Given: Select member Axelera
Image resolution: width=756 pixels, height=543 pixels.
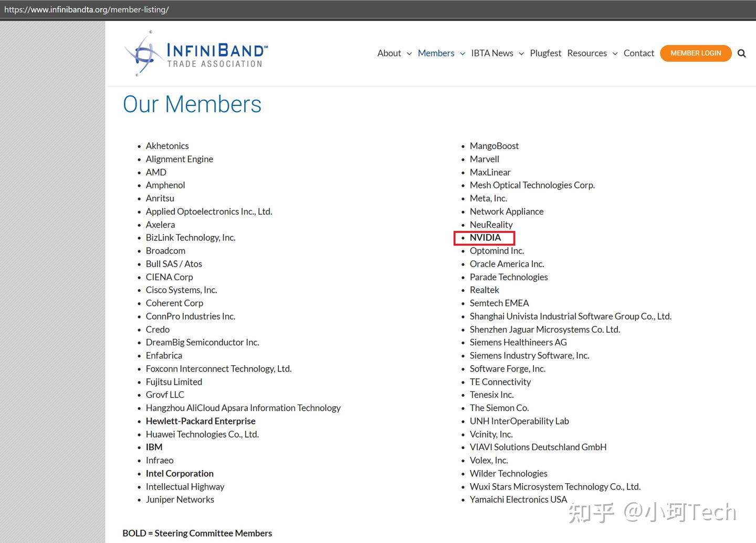Looking at the screenshot, I should (160, 225).
